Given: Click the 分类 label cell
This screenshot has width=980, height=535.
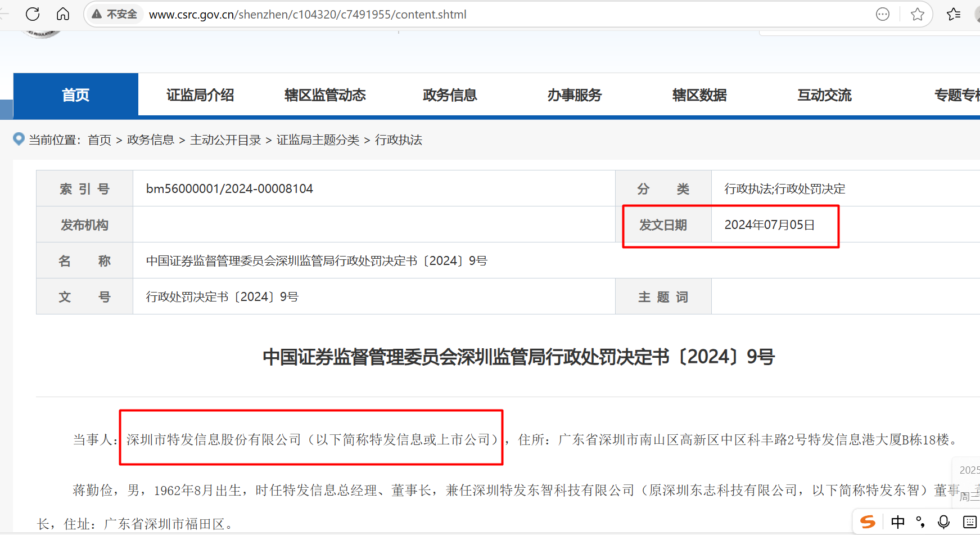Looking at the screenshot, I should tap(663, 188).
